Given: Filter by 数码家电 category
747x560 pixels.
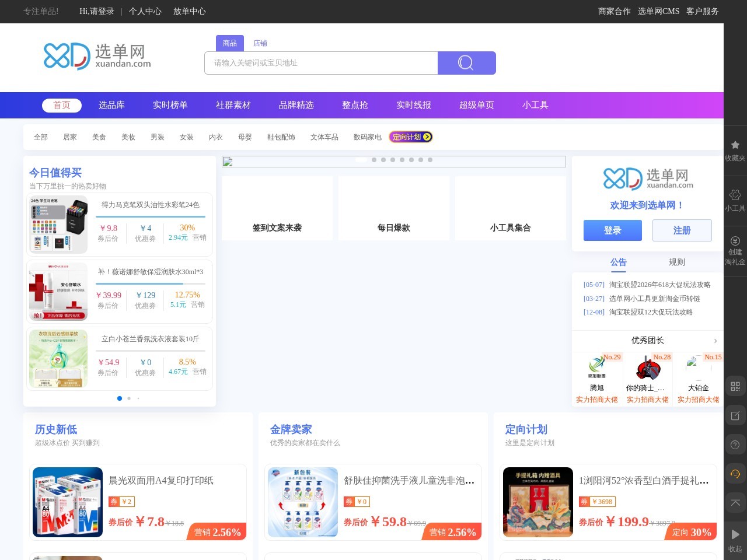Looking at the screenshot, I should pyautogui.click(x=368, y=137).
